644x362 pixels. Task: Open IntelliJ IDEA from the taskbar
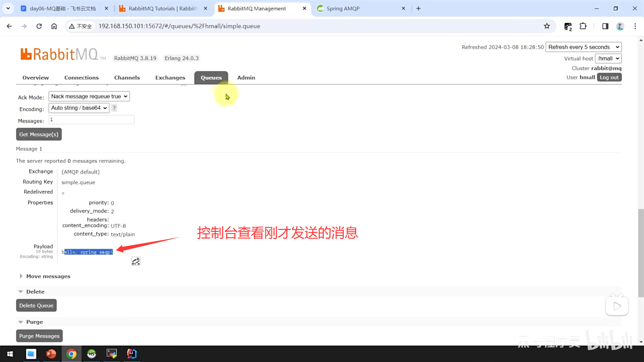click(131, 354)
